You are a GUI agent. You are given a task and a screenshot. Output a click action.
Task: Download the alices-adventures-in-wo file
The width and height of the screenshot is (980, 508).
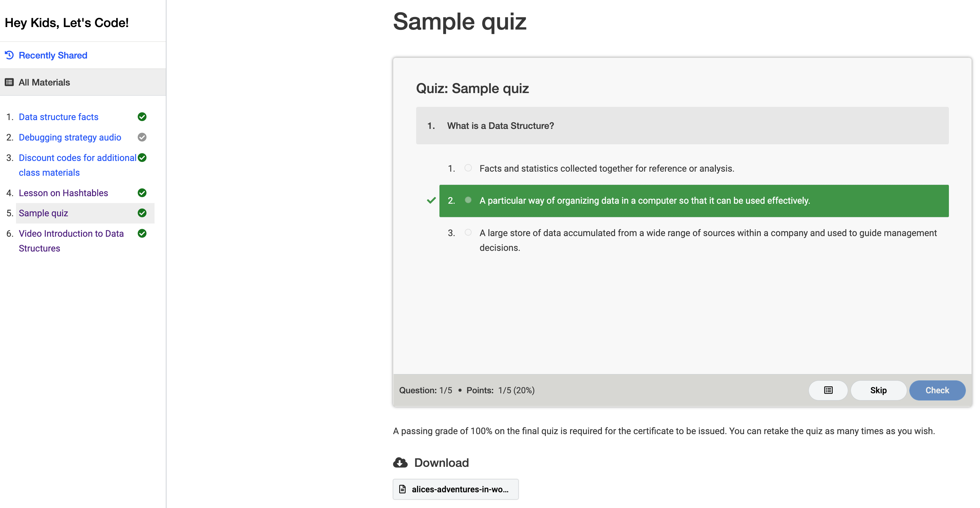(455, 489)
